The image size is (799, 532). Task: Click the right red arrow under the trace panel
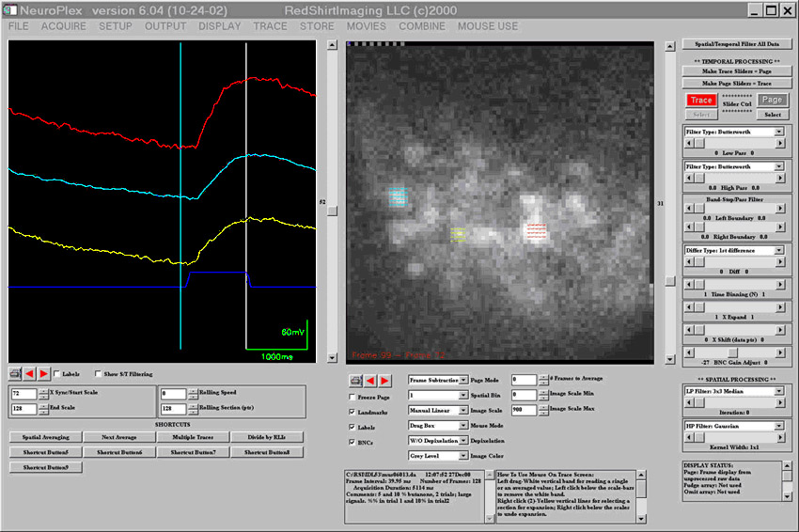(45, 372)
